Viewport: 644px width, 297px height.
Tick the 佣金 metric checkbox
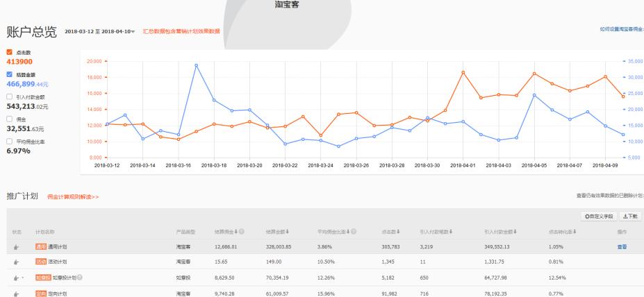pos(9,119)
